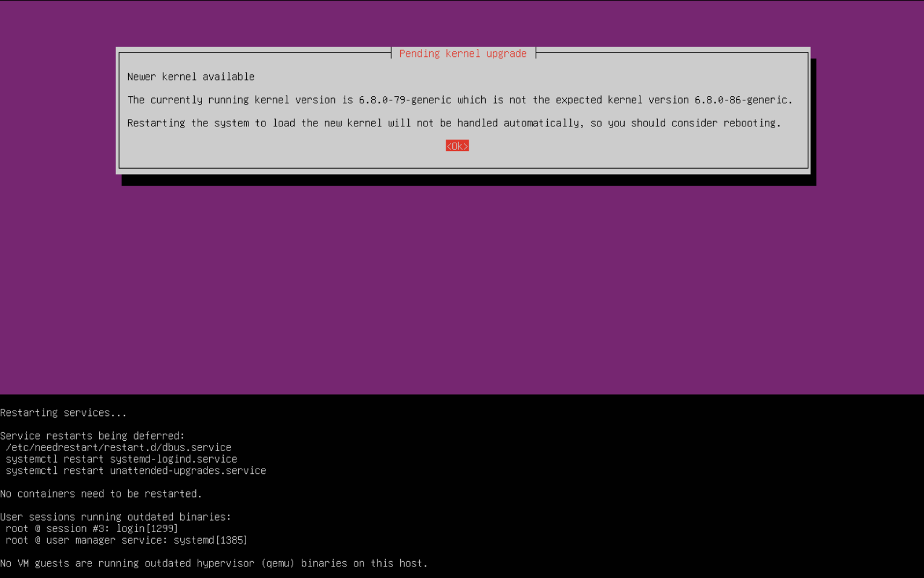Image resolution: width=924 pixels, height=578 pixels.
Task: Click the 'Service restarts being deferred:' line
Action: point(92,436)
